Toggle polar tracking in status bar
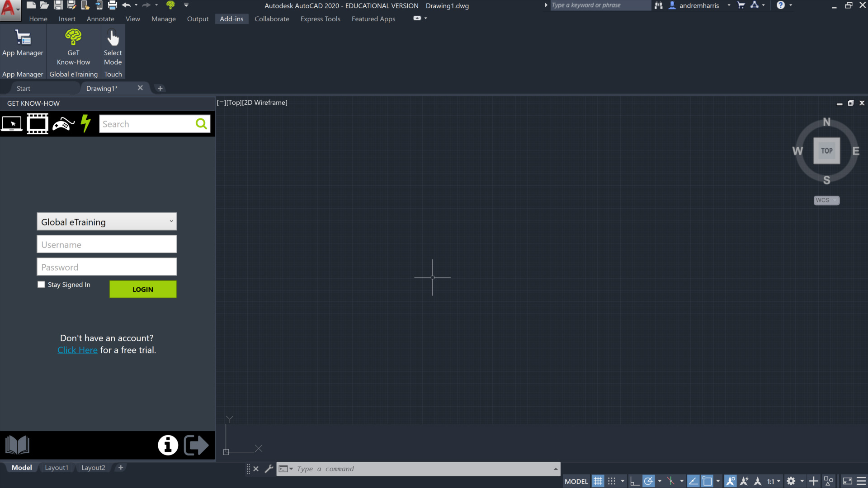 648,481
